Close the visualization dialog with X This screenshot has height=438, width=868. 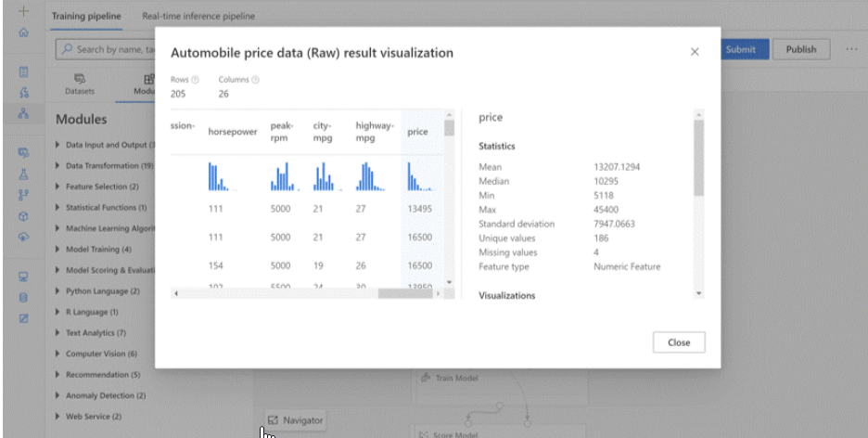[695, 52]
